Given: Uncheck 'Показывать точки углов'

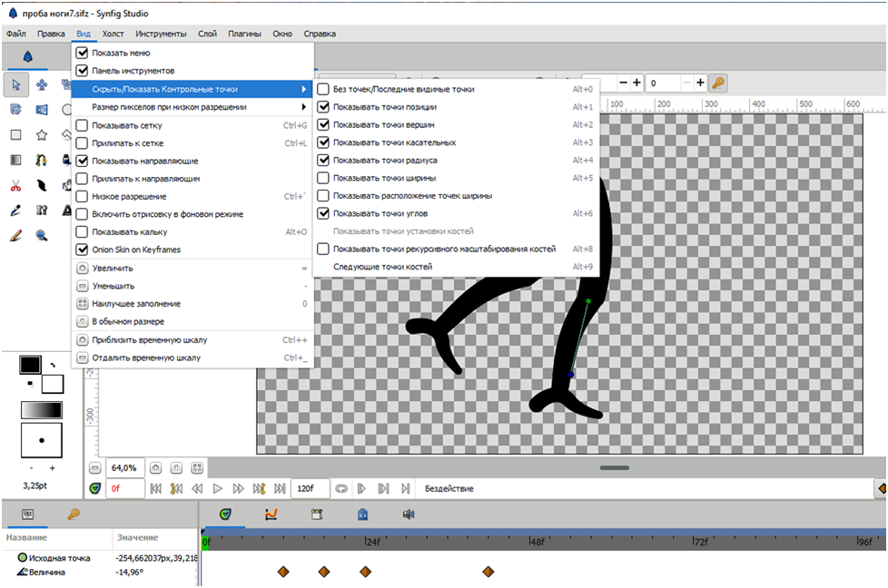Looking at the screenshot, I should [323, 214].
